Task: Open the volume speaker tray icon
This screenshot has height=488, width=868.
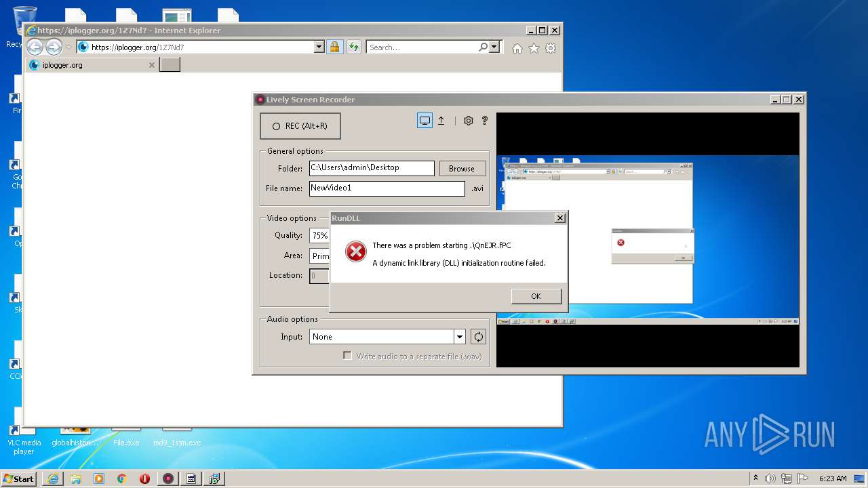Action: tap(770, 479)
